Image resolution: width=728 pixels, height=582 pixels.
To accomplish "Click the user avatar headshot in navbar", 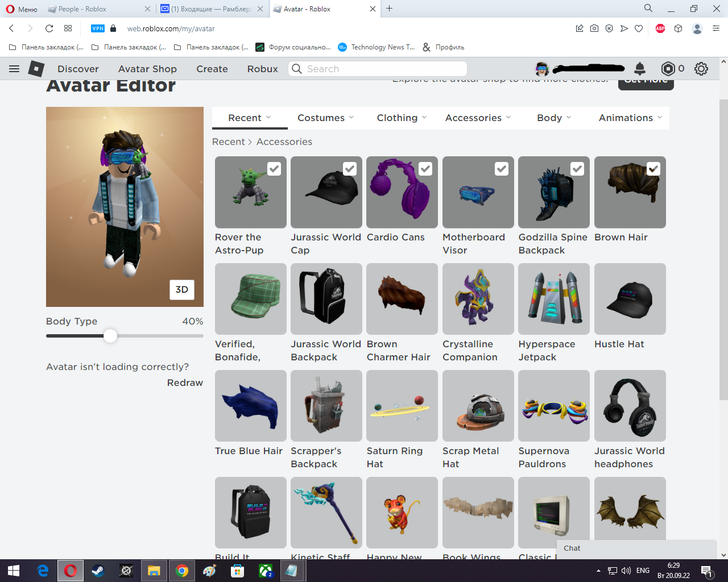I will (542, 69).
